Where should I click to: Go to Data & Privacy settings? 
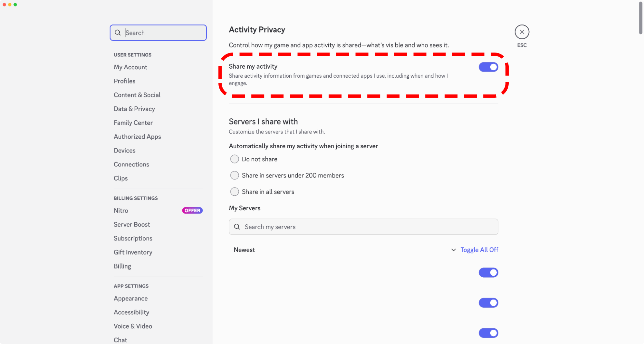pos(134,109)
